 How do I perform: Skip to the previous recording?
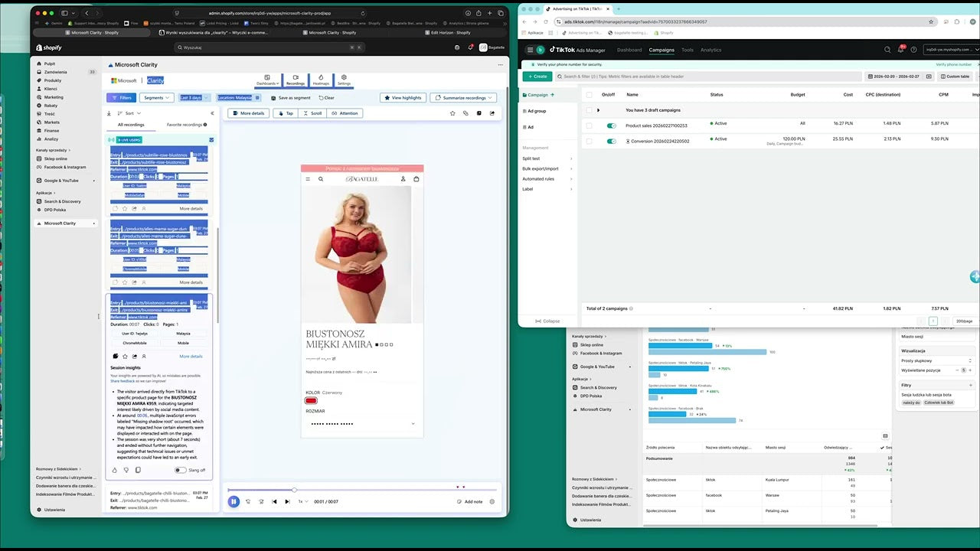tap(274, 501)
